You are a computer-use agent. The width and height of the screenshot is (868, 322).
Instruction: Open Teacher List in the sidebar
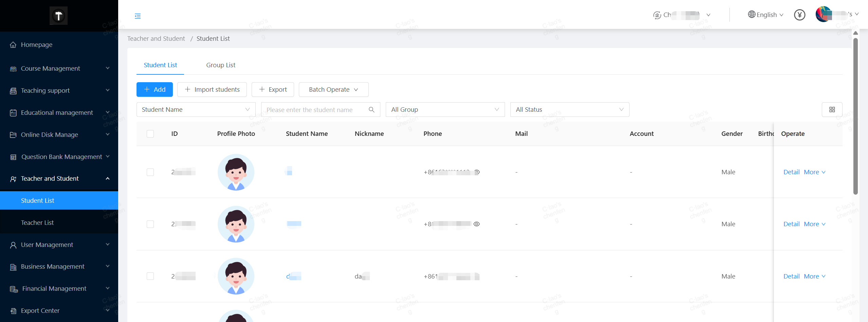[x=37, y=222]
